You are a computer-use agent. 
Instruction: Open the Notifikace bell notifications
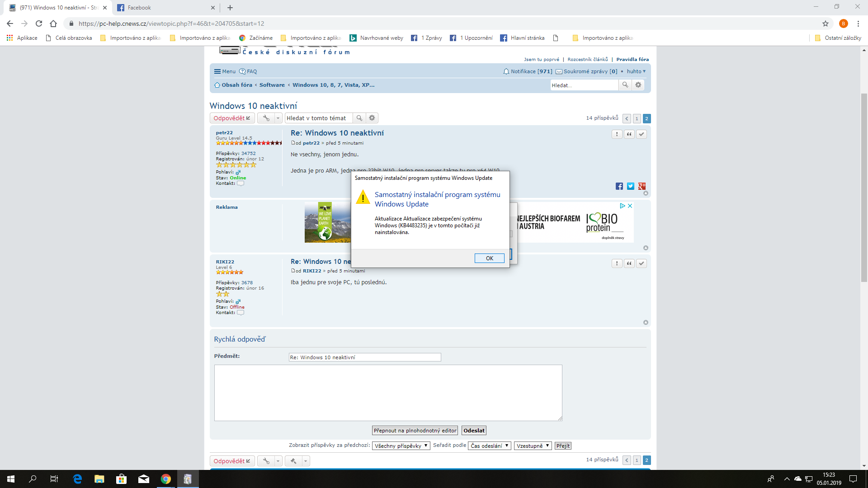click(x=527, y=71)
